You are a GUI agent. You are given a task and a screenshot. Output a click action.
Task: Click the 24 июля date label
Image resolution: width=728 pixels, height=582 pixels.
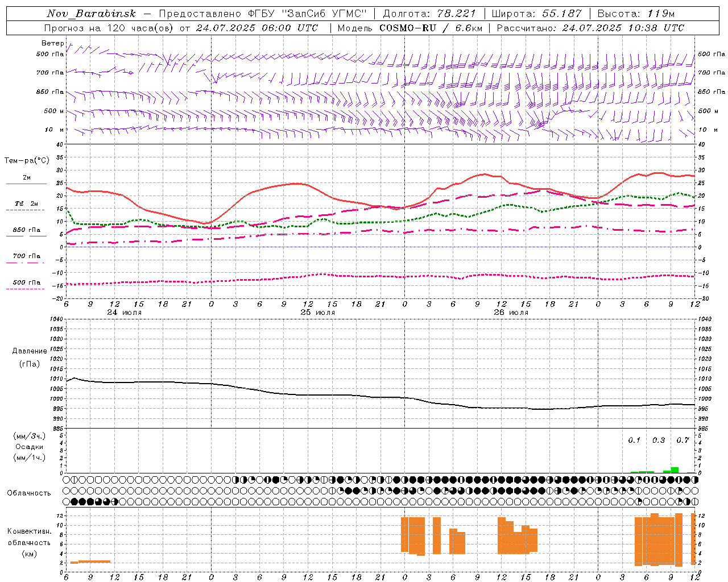pyautogui.click(x=125, y=313)
